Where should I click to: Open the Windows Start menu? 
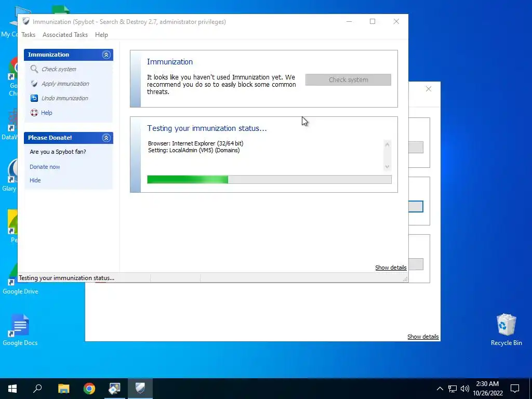point(12,389)
